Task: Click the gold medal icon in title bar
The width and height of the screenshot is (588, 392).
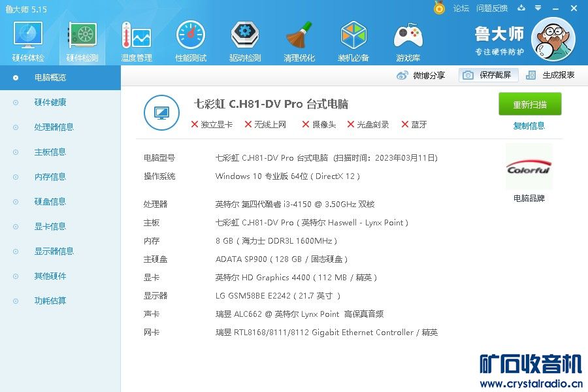Action: [x=439, y=8]
